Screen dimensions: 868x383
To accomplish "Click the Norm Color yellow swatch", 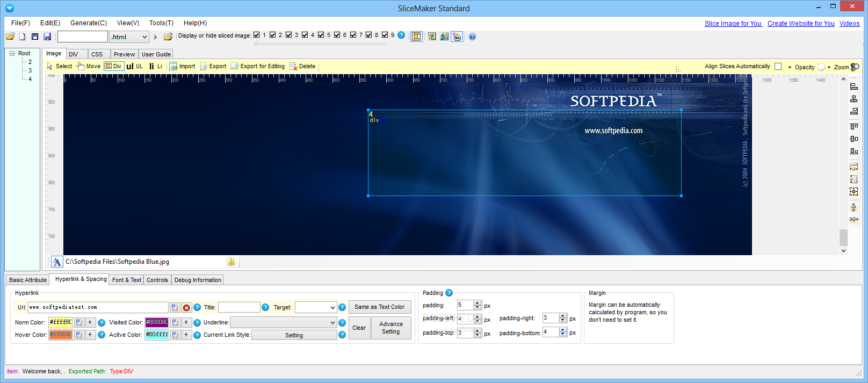I will click(61, 322).
